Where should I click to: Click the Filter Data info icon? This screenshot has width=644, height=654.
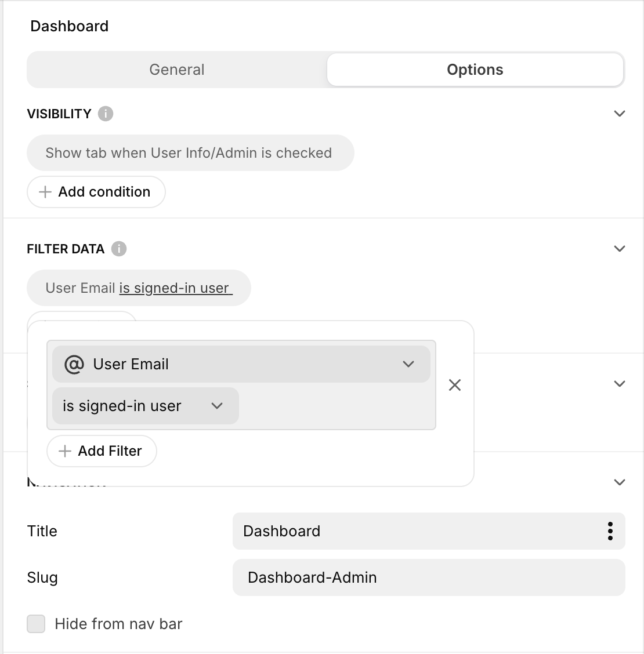118,249
